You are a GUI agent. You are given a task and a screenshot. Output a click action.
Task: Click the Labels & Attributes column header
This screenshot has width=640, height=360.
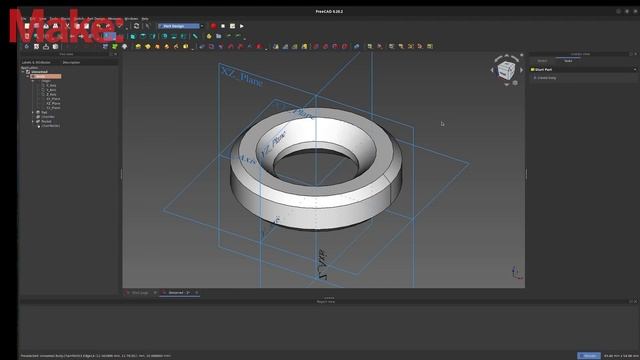(x=36, y=62)
